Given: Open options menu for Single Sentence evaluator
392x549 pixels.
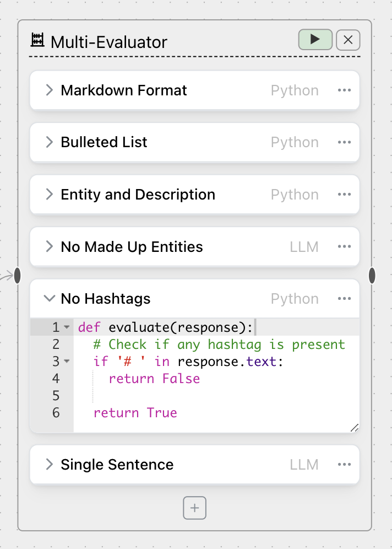Looking at the screenshot, I should point(344,464).
